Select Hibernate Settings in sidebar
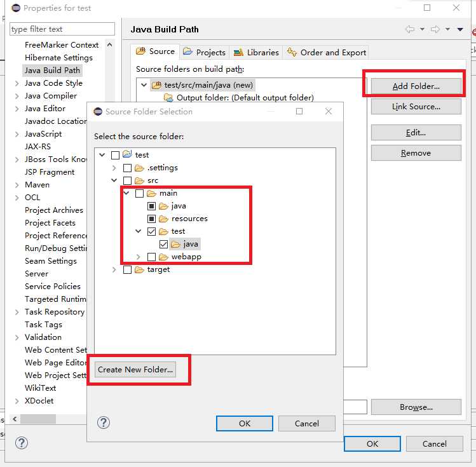The width and height of the screenshot is (476, 467). pyautogui.click(x=58, y=58)
